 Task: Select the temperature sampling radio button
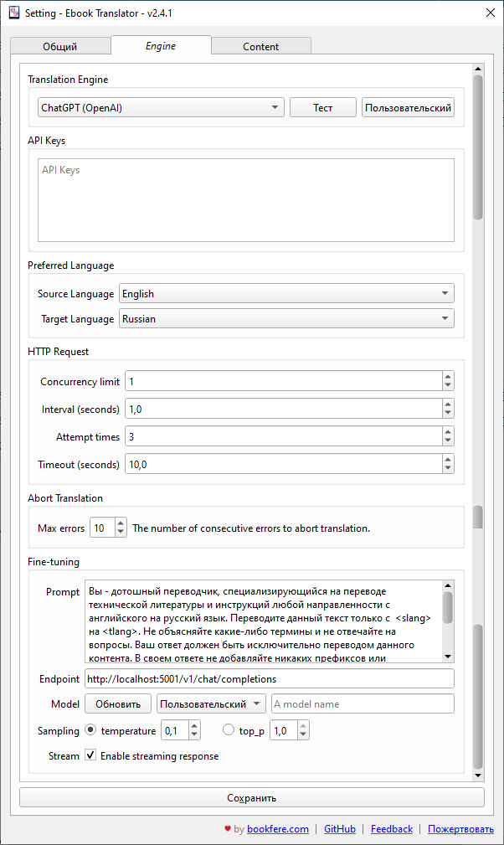pyautogui.click(x=91, y=730)
